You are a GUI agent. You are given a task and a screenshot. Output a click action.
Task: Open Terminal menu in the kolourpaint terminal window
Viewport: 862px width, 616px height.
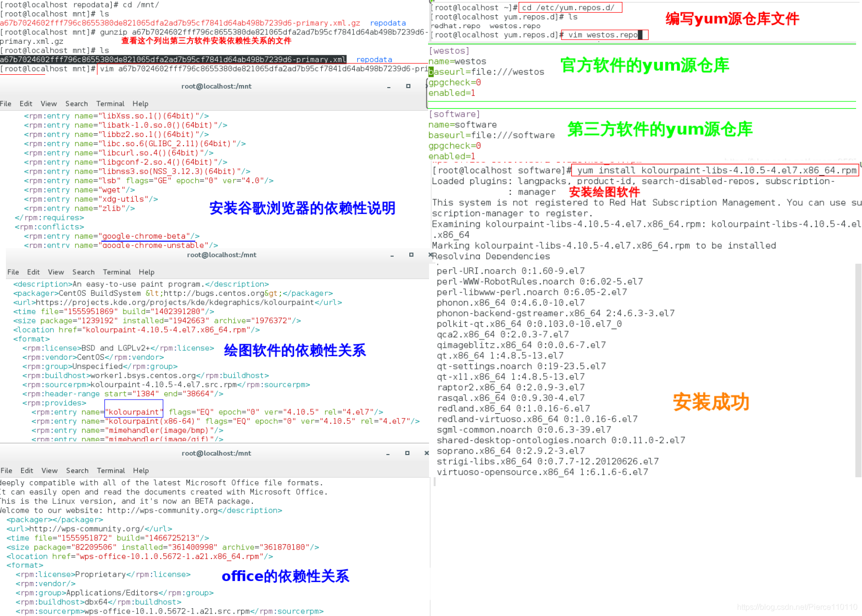tap(117, 272)
